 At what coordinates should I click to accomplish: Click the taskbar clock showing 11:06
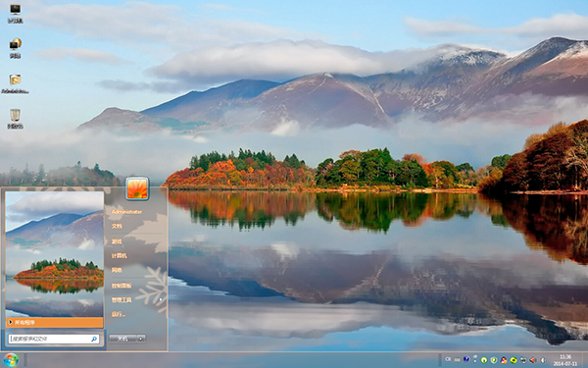point(565,360)
